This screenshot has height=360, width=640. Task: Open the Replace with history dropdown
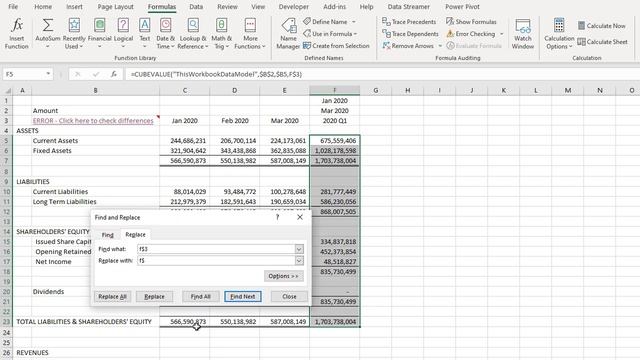[299, 260]
